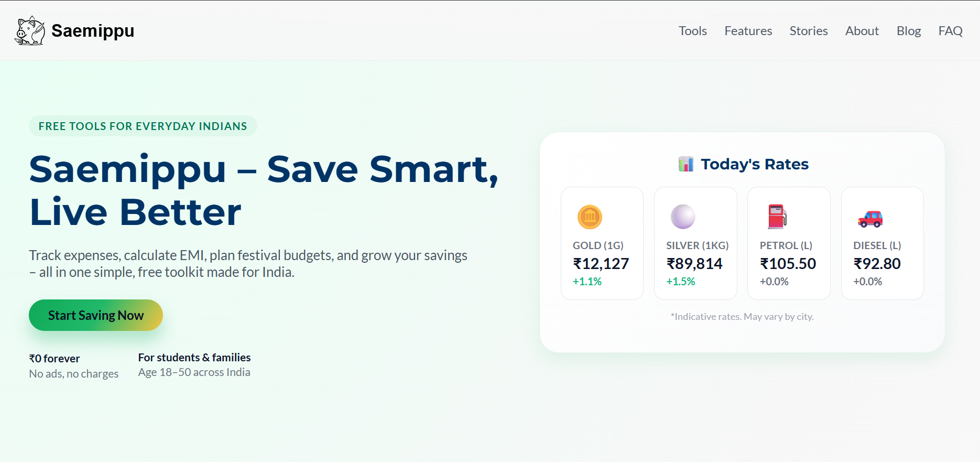Viewport: 980px width, 462px height.
Task: Click the red car icon on the Diesel card
Action: 870,219
